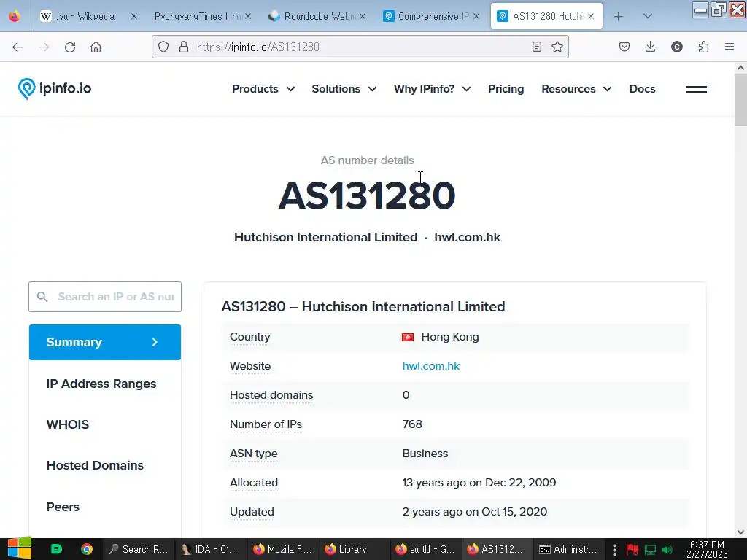Image resolution: width=747 pixels, height=560 pixels.
Task: Close the Wikipedia tab
Action: (134, 16)
